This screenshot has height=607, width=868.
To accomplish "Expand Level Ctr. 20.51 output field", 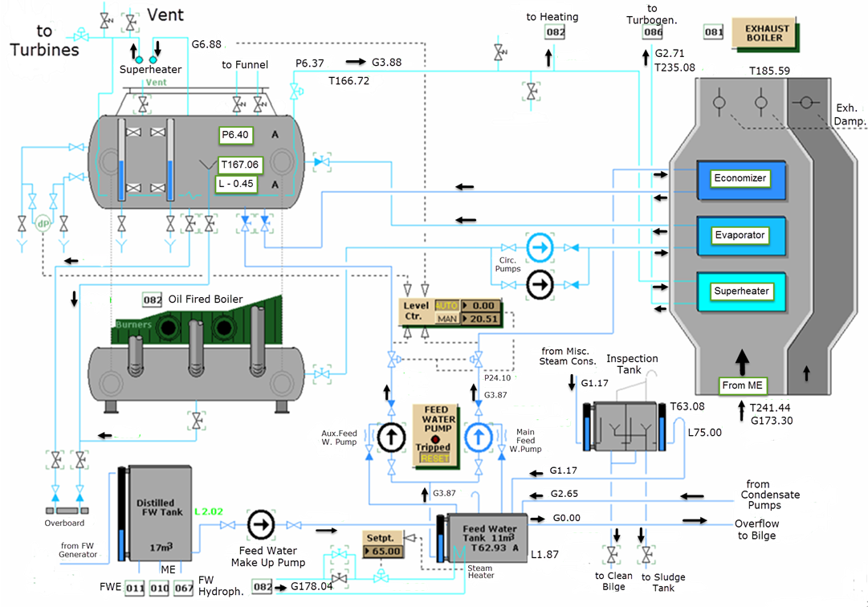I will (x=480, y=319).
